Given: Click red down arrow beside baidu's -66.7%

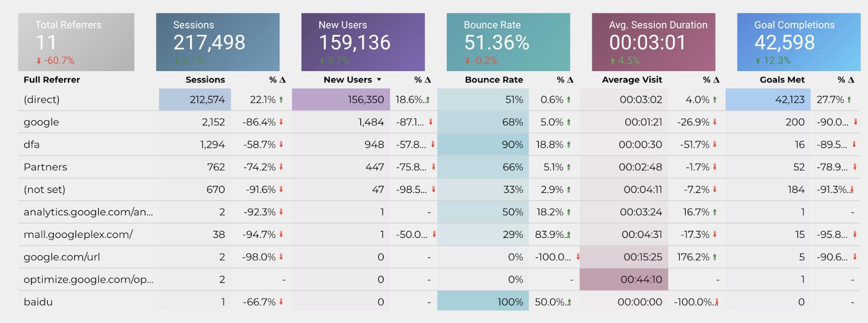Looking at the screenshot, I should pyautogui.click(x=281, y=302).
